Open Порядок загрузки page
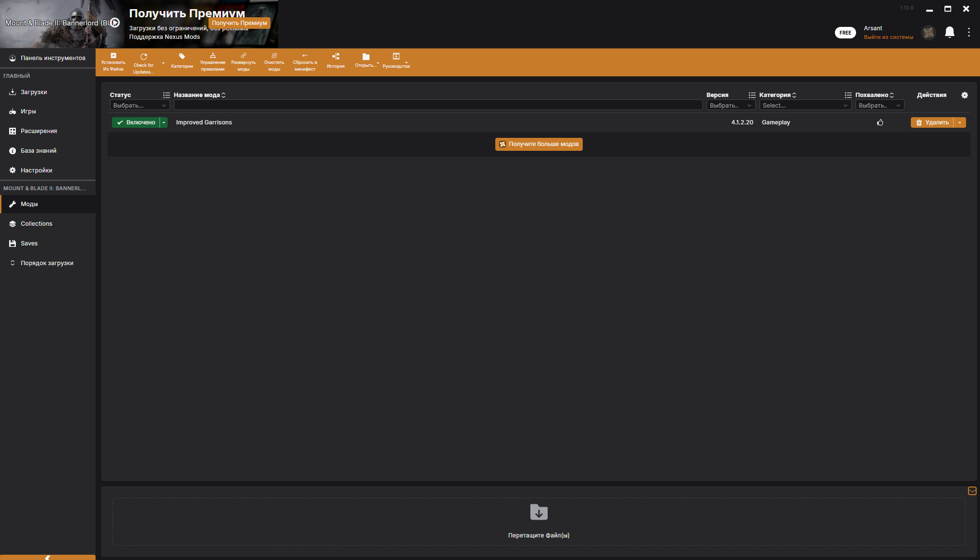Screen dimensions: 980x560 (x=48, y=263)
